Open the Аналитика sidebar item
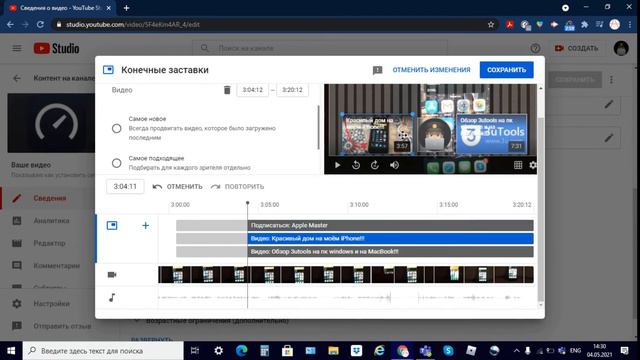The height and width of the screenshot is (360, 640). point(48,220)
